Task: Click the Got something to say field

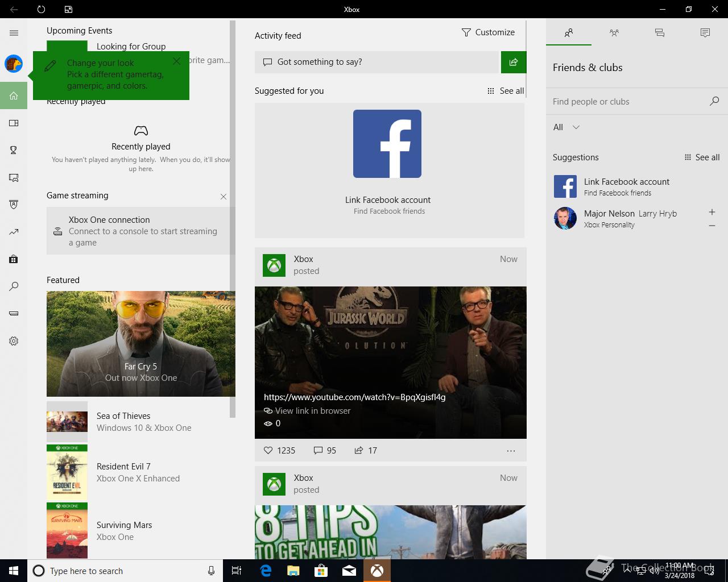Action: [x=377, y=62]
